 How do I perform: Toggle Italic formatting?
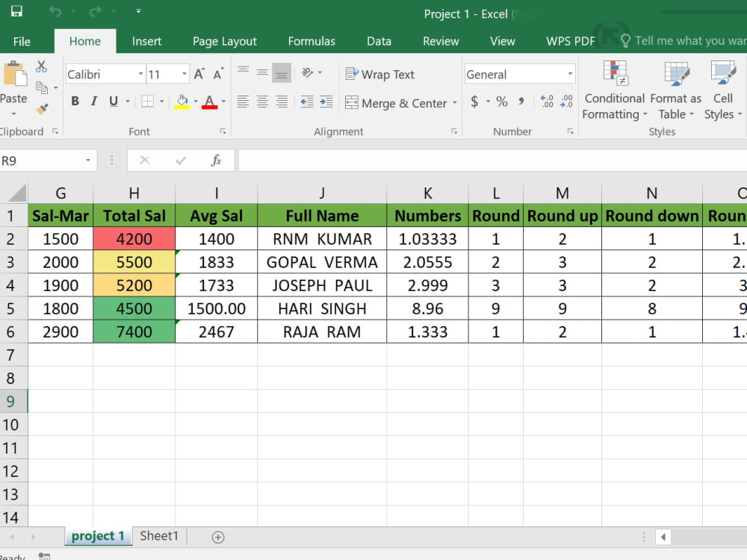[x=94, y=101]
